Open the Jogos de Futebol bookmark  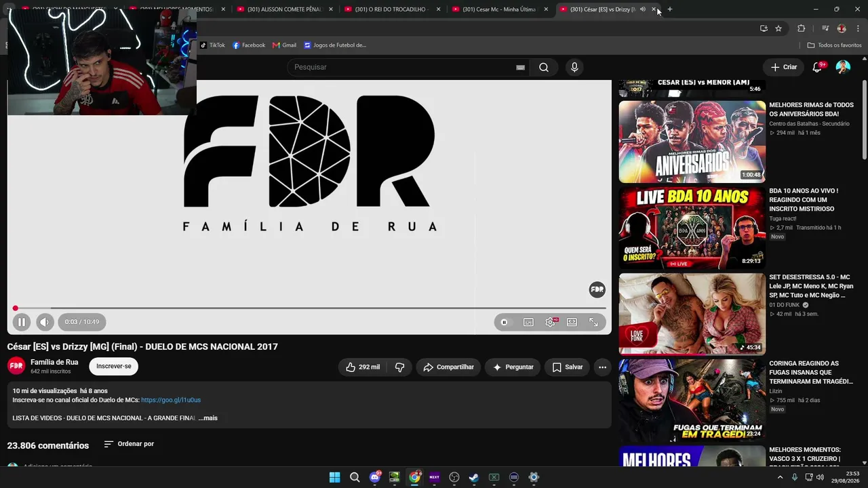click(x=335, y=45)
